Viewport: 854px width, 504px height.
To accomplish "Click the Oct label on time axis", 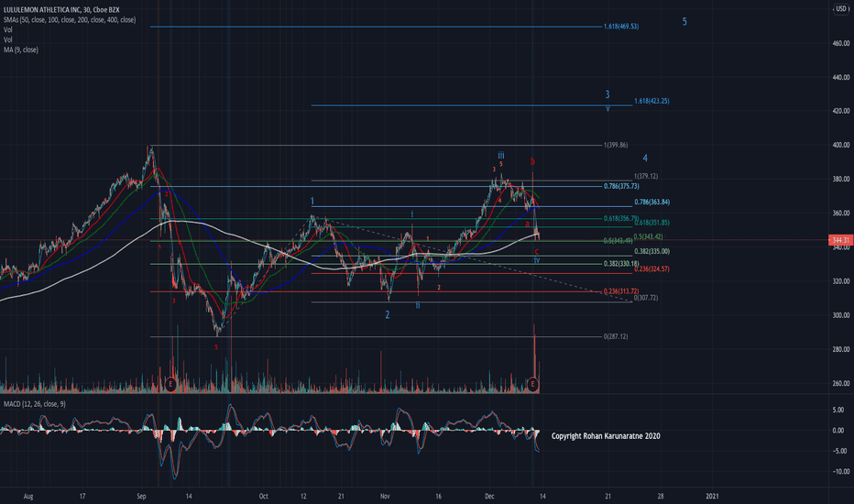I will pos(264,497).
